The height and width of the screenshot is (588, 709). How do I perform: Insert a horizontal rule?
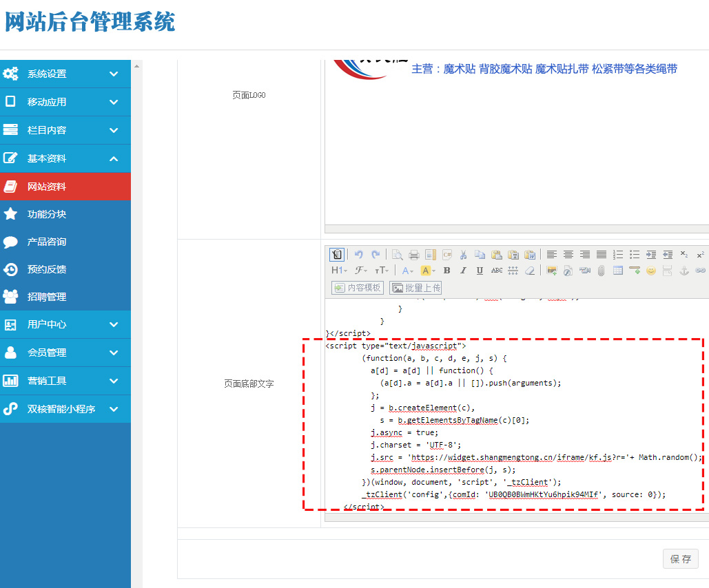pos(635,271)
